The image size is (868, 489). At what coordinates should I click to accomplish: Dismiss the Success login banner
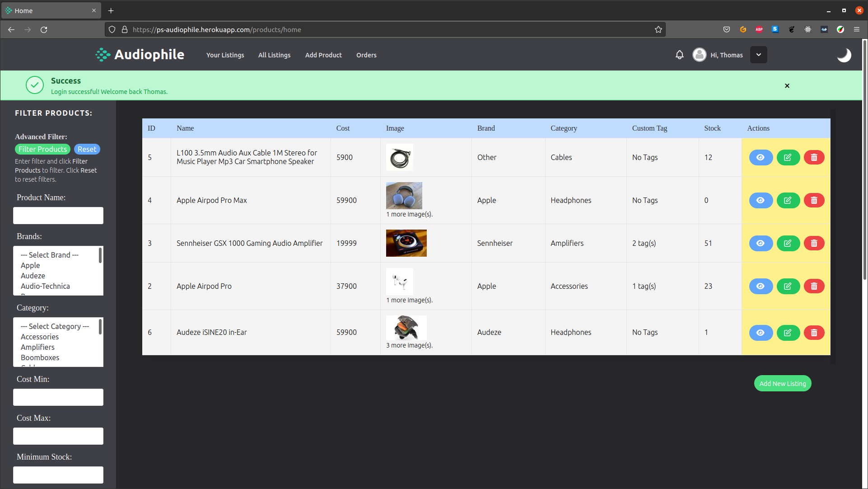point(787,85)
